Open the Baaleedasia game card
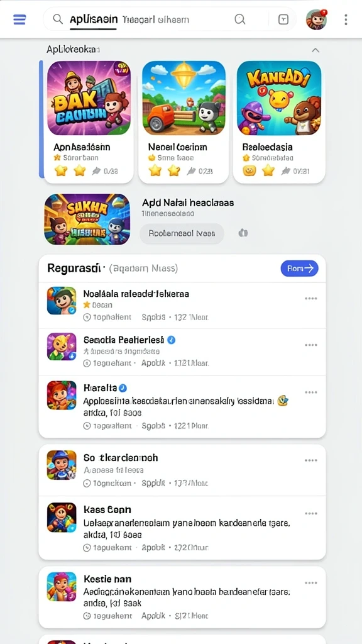Viewport: 362px width, 644px height. pos(279,121)
